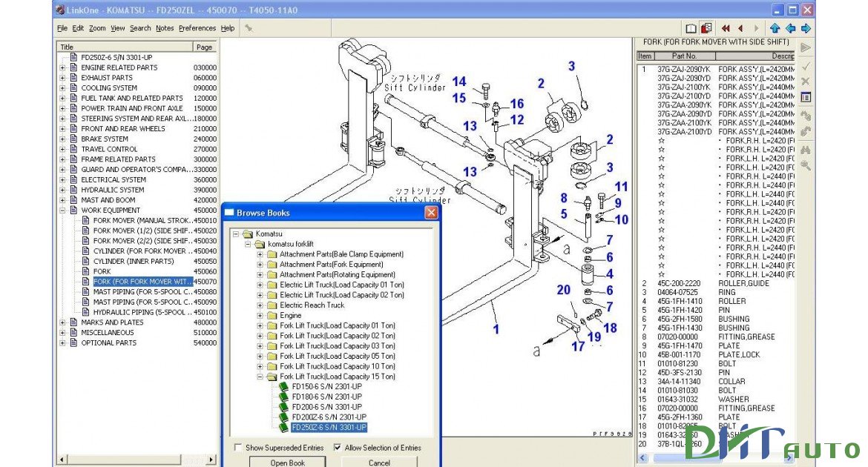Click callout number 14 on diagram
868x467 pixels.
click(x=459, y=82)
